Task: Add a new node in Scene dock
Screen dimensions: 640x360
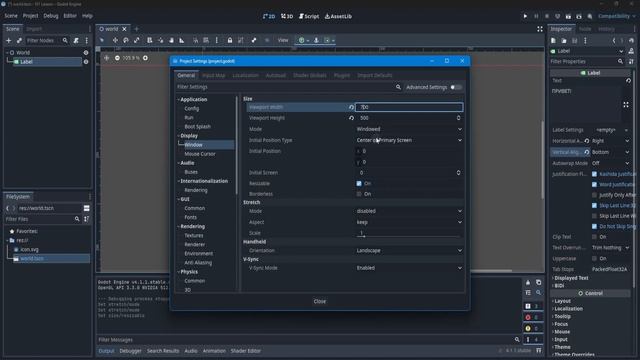Action: tap(9, 40)
